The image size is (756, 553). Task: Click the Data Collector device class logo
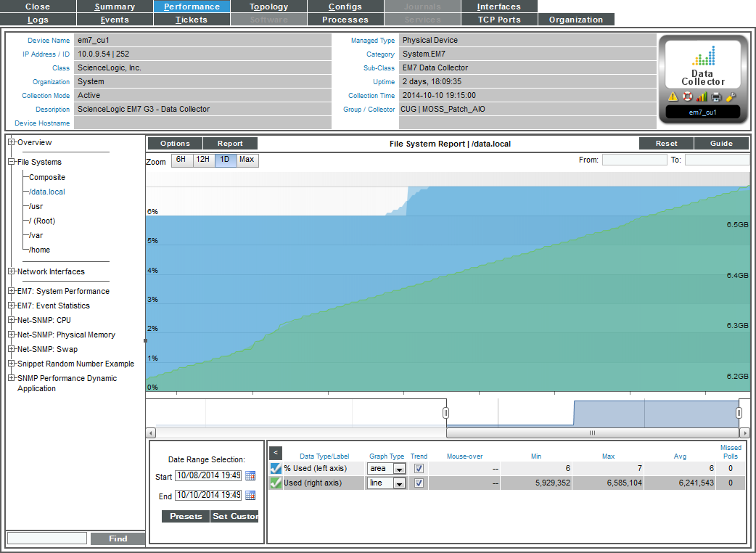point(703,65)
